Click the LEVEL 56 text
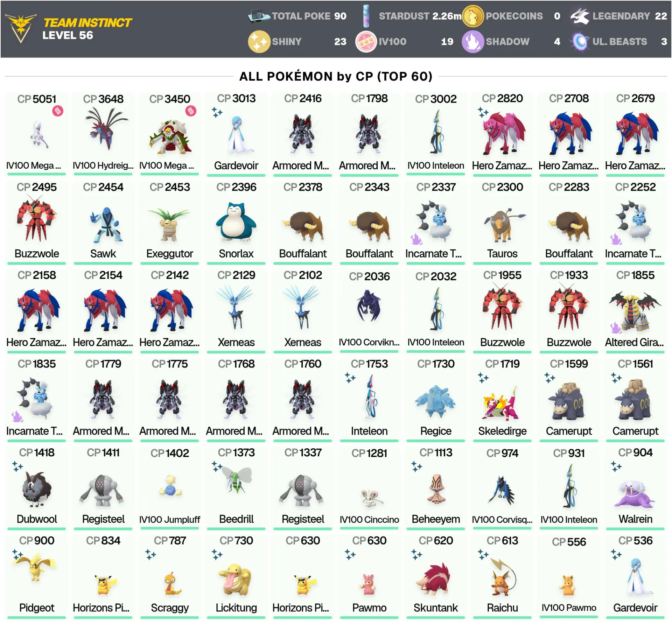The height and width of the screenshot is (625, 672). 68,35
